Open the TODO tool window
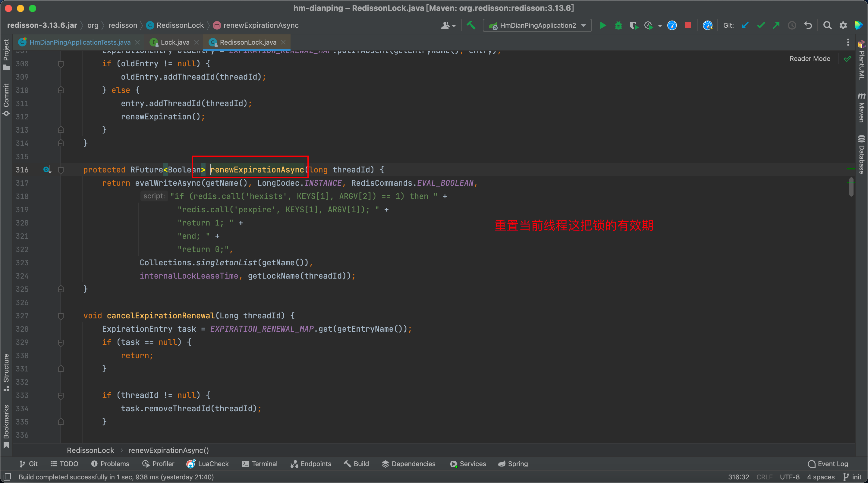The height and width of the screenshot is (483, 868). tap(64, 463)
